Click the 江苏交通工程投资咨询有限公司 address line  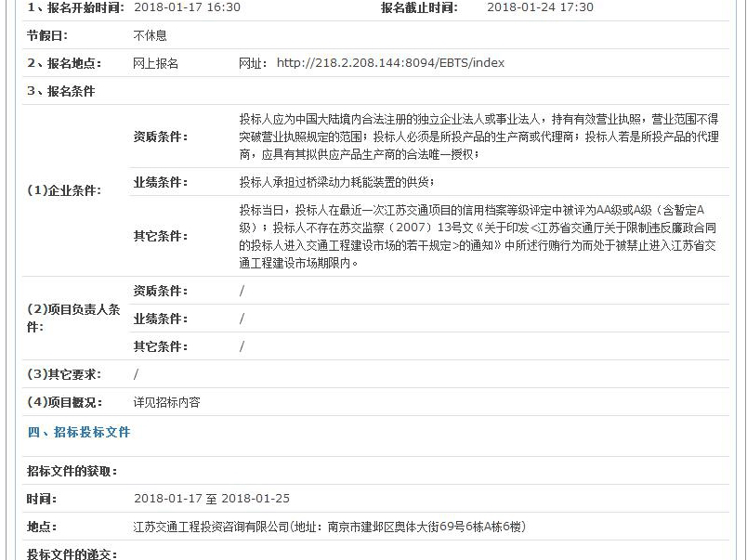pos(330,527)
